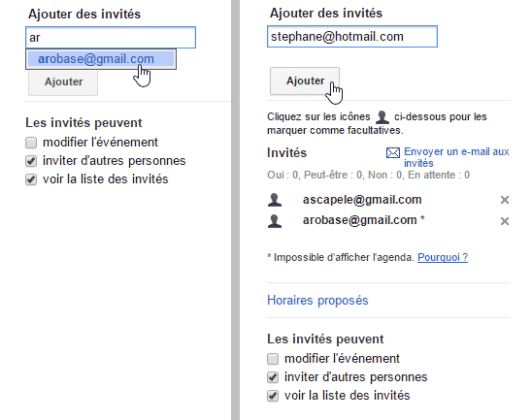532x420 pixels.
Task: Remove guest arobase@gmail.com with the X
Action: [x=505, y=221]
